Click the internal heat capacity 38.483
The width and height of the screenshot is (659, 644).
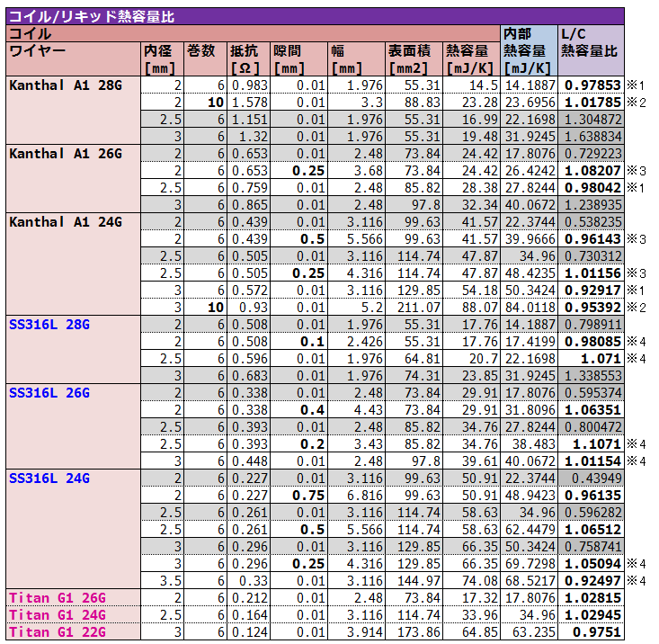(x=529, y=444)
